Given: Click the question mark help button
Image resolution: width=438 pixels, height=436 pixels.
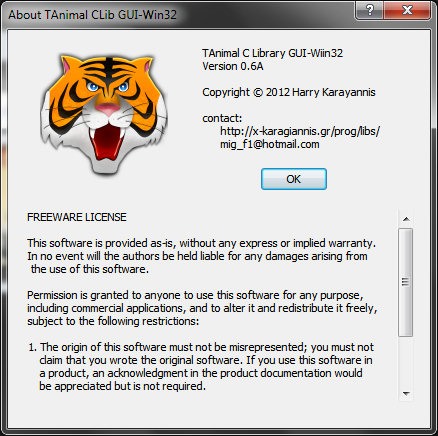Looking at the screenshot, I should (369, 10).
